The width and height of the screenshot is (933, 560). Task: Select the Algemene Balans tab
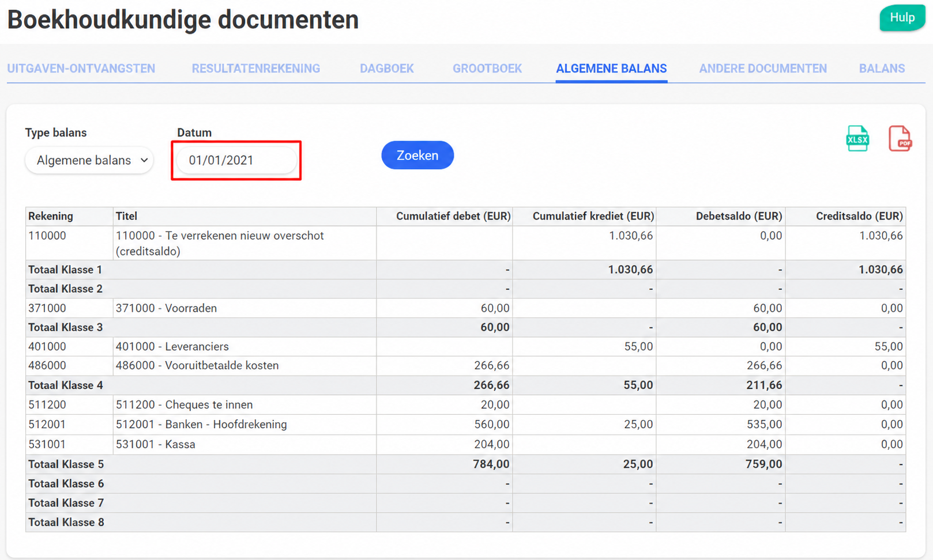coord(611,69)
